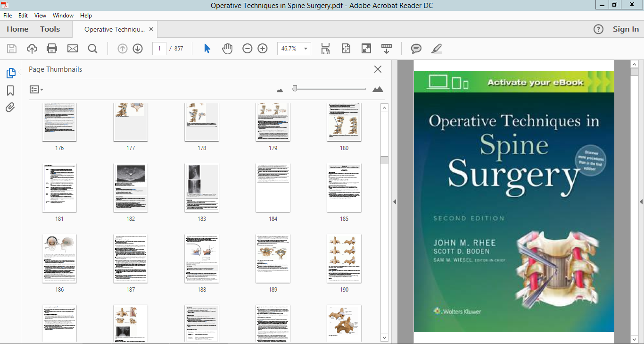This screenshot has width=644, height=344.
Task: Reduce thumbnail size small mountain icon
Action: [x=280, y=90]
